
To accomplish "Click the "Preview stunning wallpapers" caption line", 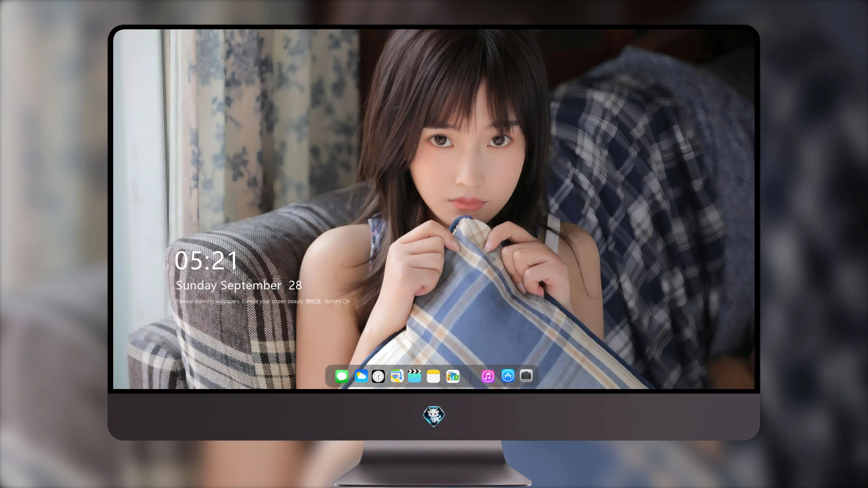I will point(262,301).
